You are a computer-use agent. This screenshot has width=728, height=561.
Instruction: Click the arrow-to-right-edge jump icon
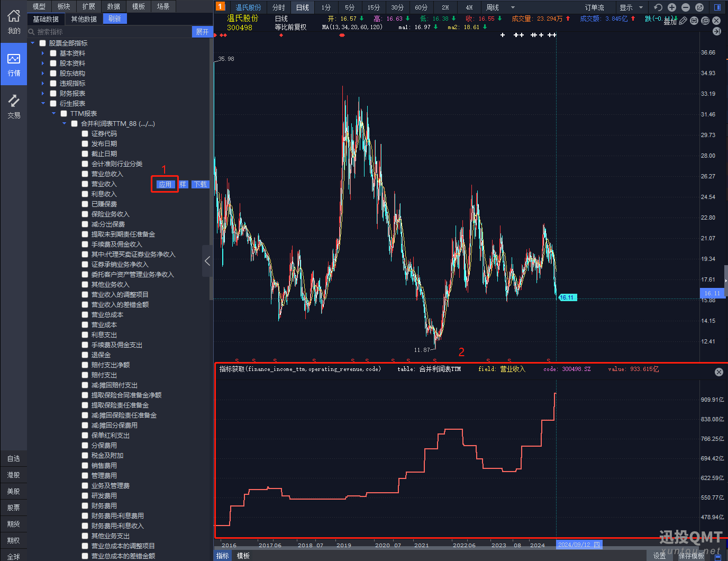click(x=717, y=31)
